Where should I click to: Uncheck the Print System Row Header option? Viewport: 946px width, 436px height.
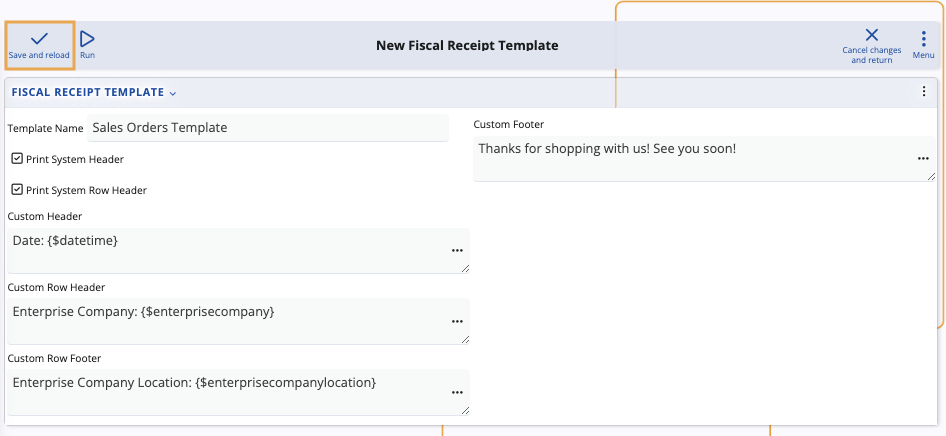(x=17, y=189)
